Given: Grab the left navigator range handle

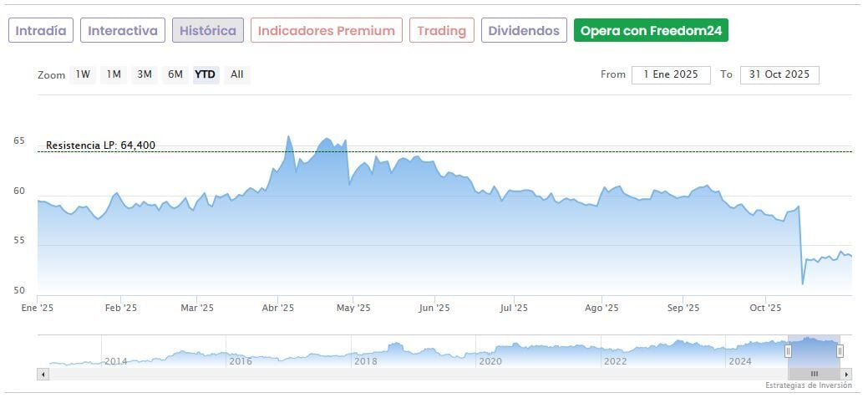Looking at the screenshot, I should (788, 351).
